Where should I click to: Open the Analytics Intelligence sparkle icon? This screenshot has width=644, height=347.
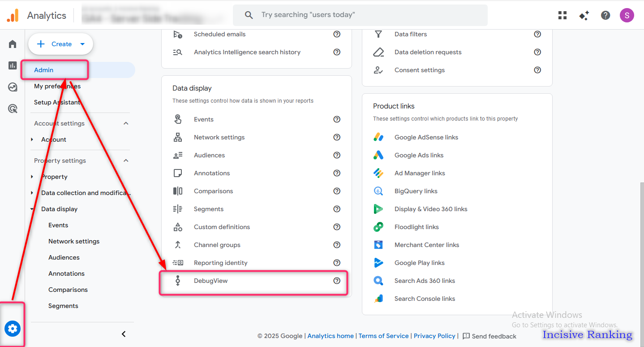584,15
